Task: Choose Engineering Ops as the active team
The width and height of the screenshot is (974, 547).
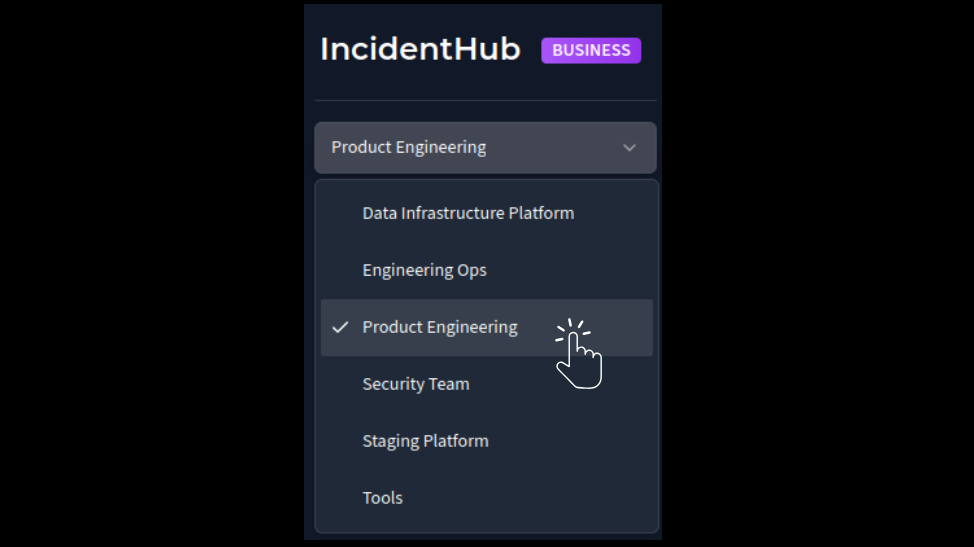Action: coord(424,270)
